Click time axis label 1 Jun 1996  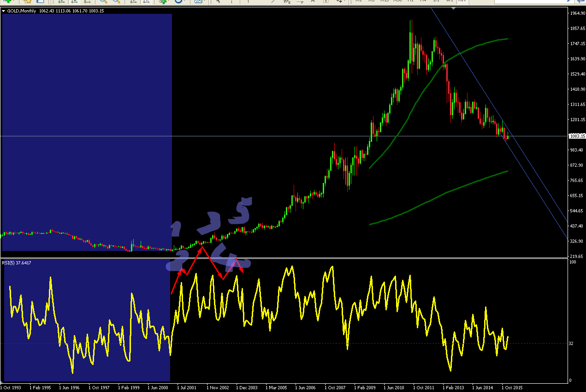[x=69, y=388]
